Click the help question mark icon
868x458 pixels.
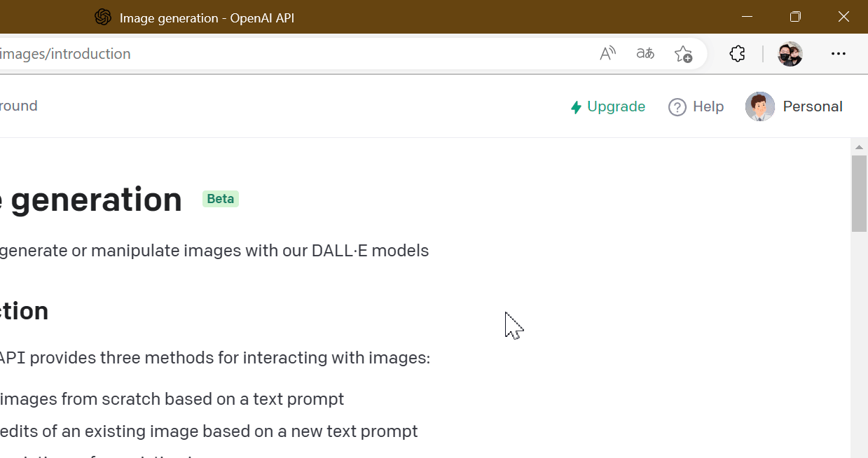click(677, 107)
